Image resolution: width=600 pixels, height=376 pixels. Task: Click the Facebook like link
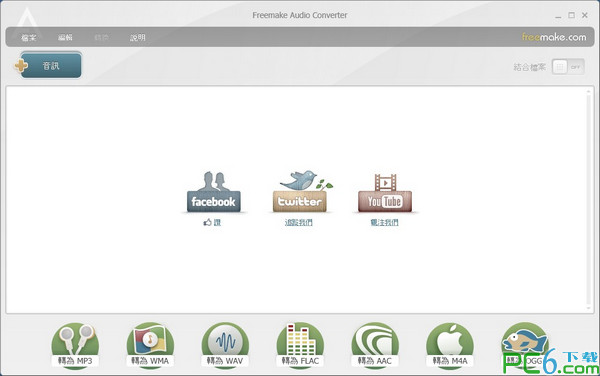coord(212,222)
